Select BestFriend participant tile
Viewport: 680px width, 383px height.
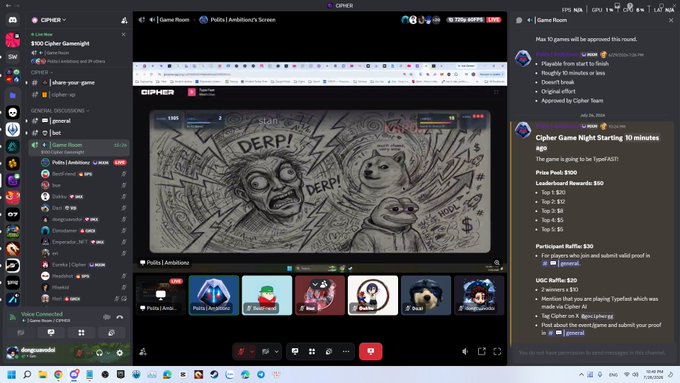(267, 295)
